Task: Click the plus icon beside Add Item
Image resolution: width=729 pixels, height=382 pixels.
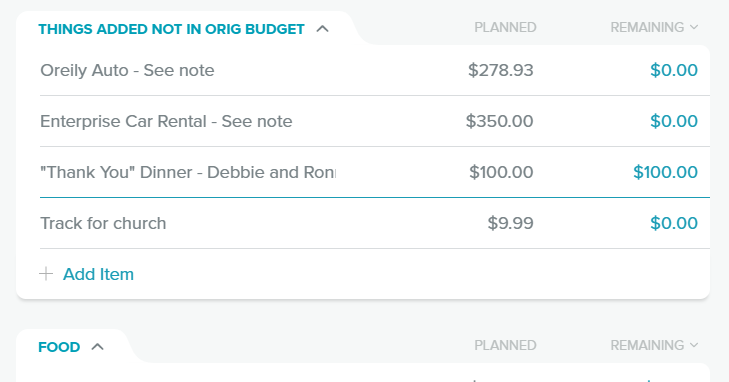Action: click(46, 274)
